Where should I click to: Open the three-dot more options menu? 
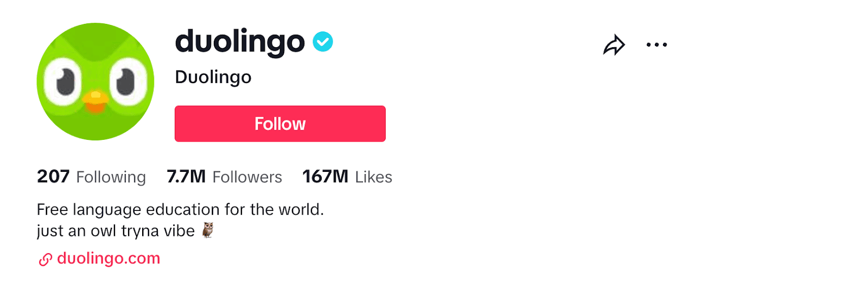click(x=656, y=45)
